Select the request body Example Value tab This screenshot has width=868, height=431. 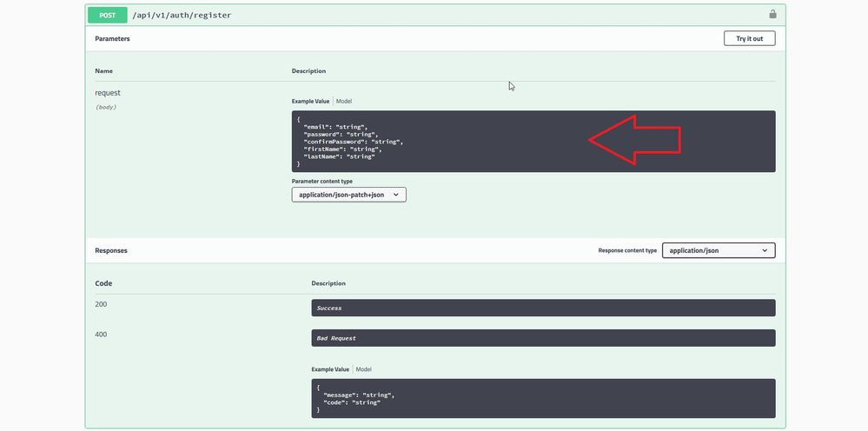tap(310, 102)
